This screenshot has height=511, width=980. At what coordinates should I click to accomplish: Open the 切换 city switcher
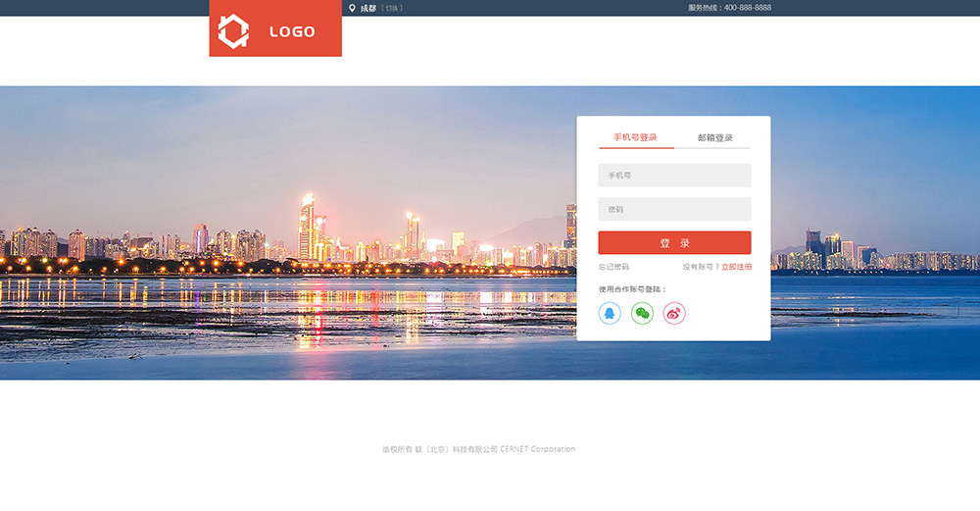tap(392, 8)
